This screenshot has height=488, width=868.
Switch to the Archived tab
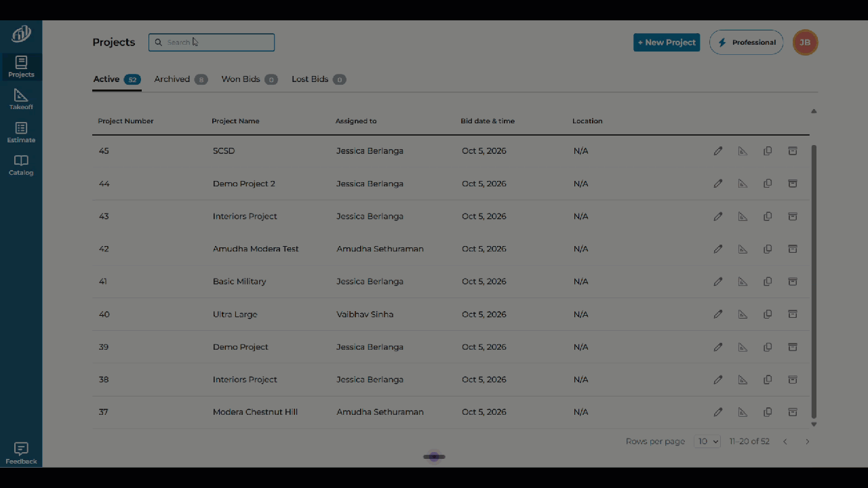tap(180, 79)
